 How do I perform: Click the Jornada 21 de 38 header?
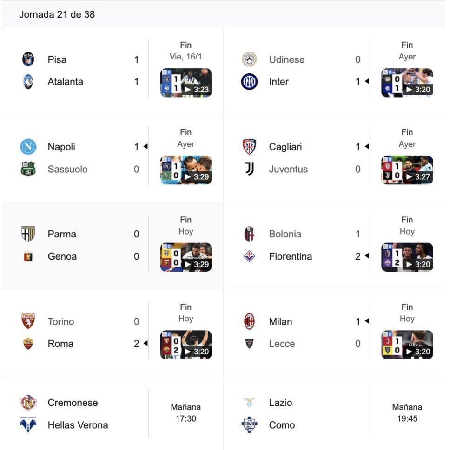click(57, 14)
